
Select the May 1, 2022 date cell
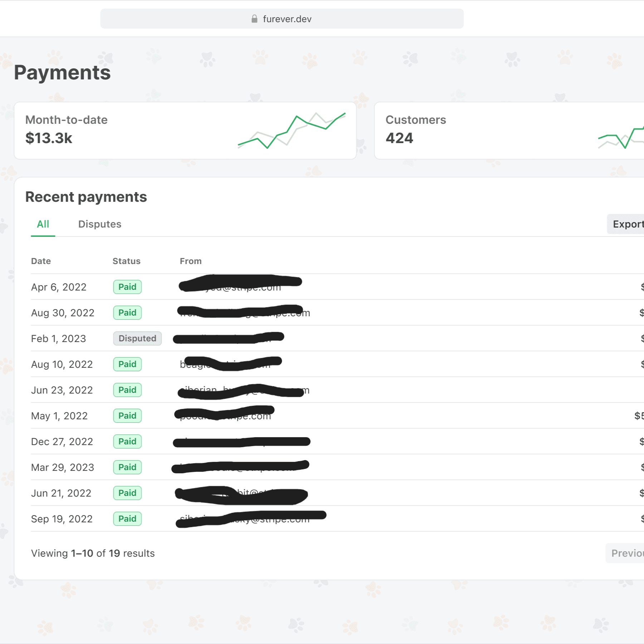pyautogui.click(x=59, y=416)
